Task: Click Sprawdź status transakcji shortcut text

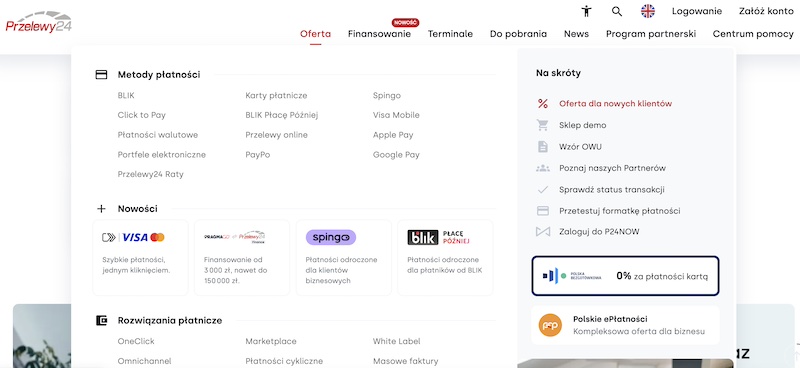Action: pos(611,189)
